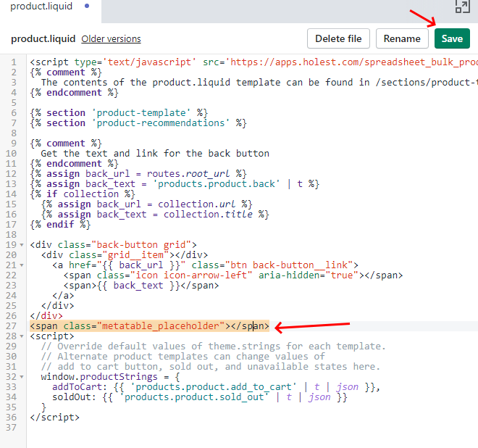Click the metatable_placeholder span code line

pos(149,326)
